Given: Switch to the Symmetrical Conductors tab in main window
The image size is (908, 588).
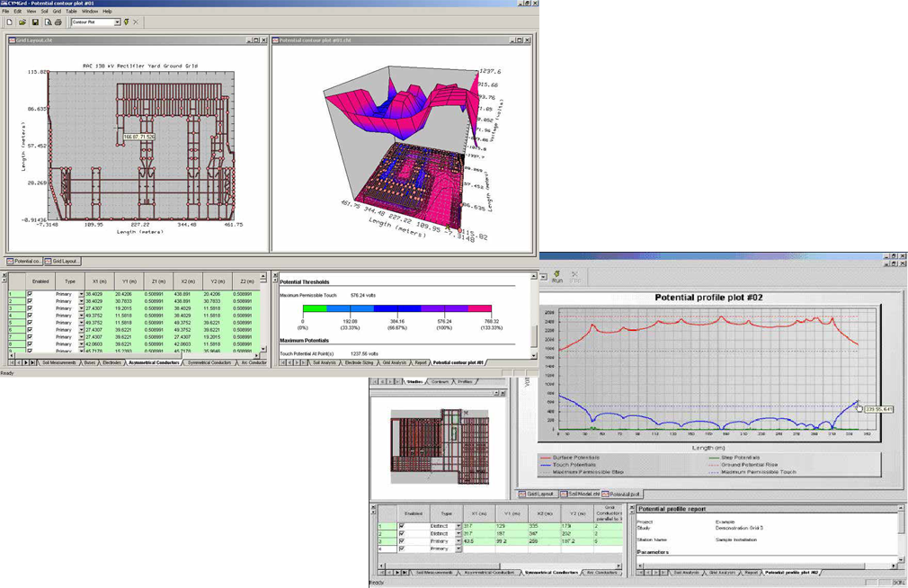Looking at the screenshot, I should pos(209,362).
